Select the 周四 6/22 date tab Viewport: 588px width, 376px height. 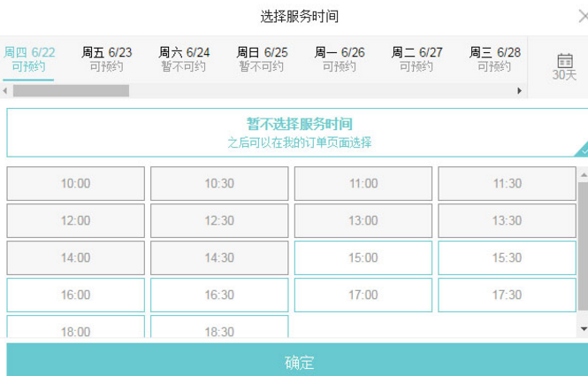pyautogui.click(x=28, y=59)
